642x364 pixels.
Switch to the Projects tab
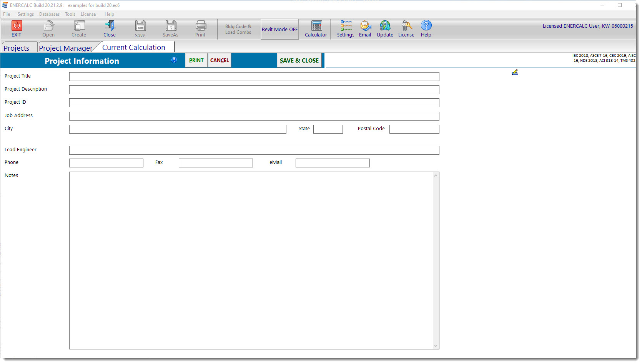[x=17, y=48]
